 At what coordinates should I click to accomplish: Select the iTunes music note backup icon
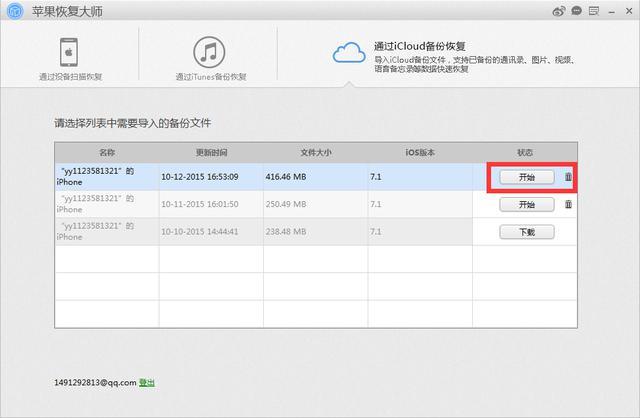(x=209, y=52)
